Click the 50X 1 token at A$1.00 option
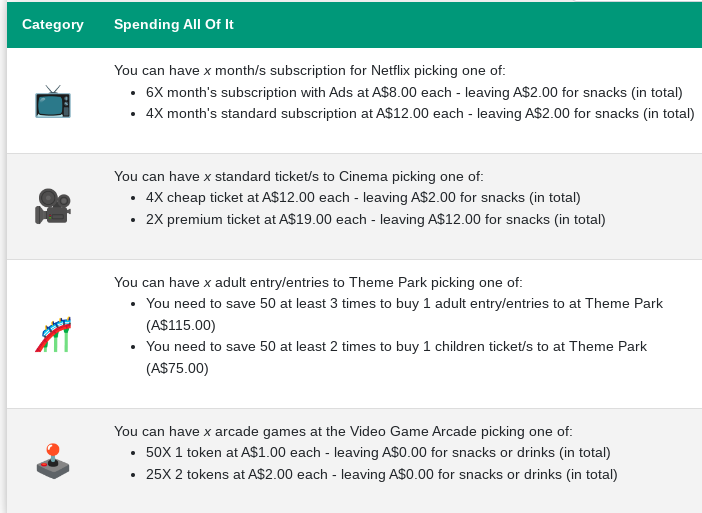Image resolution: width=702 pixels, height=513 pixels. click(x=378, y=453)
